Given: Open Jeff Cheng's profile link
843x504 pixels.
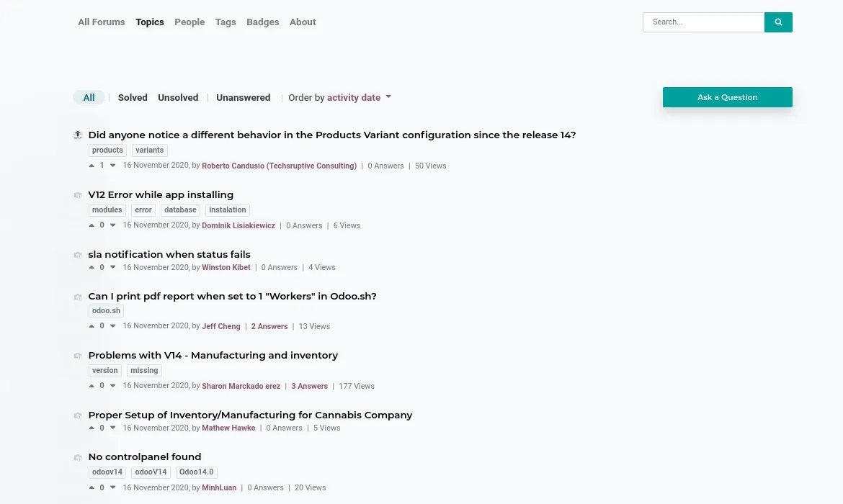Looking at the screenshot, I should pyautogui.click(x=221, y=326).
